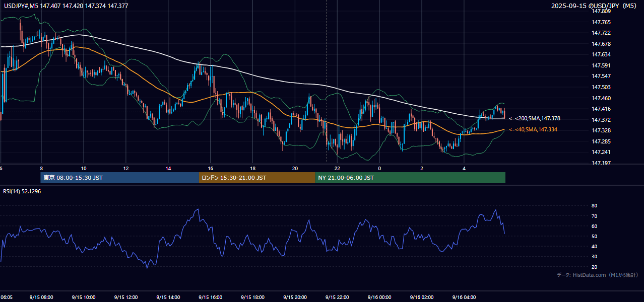The height and width of the screenshot is (302, 644).
Task: Click the 30 level on RSI scale
Action: click(594, 257)
